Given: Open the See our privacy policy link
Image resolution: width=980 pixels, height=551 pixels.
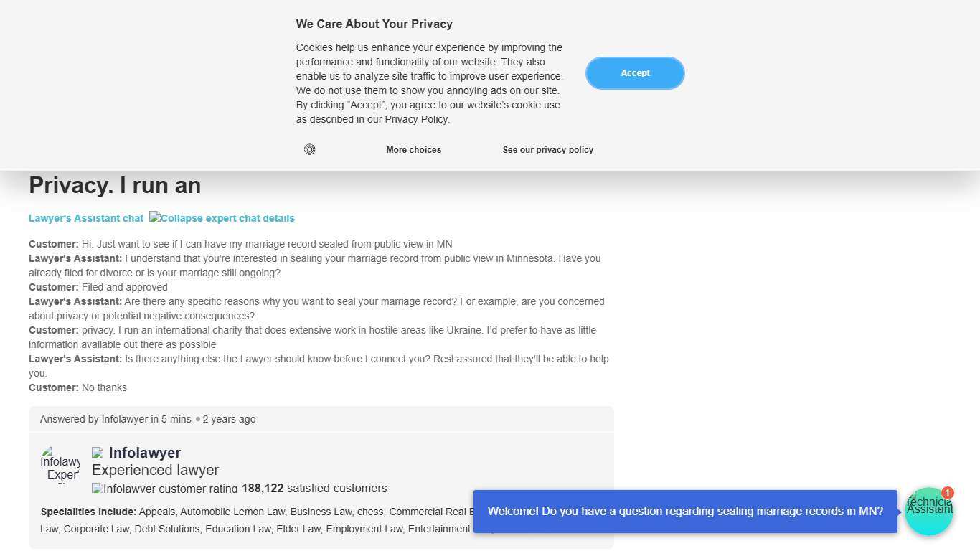Looking at the screenshot, I should (547, 150).
